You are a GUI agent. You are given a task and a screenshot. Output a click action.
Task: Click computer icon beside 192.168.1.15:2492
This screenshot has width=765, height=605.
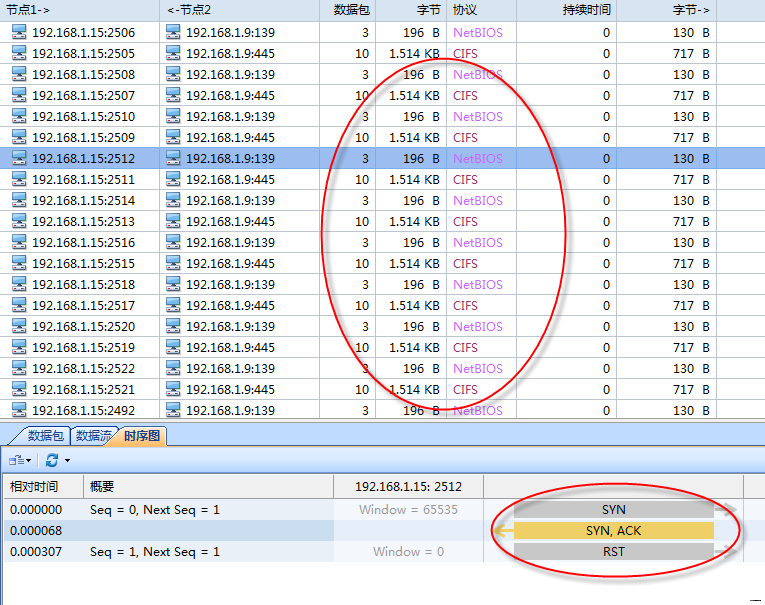pos(20,410)
